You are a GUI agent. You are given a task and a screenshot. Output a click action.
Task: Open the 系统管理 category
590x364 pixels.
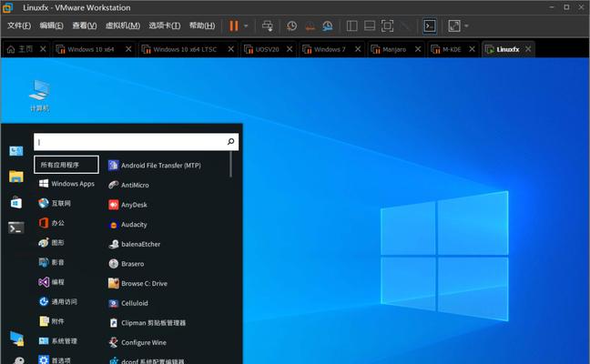[x=58, y=340]
